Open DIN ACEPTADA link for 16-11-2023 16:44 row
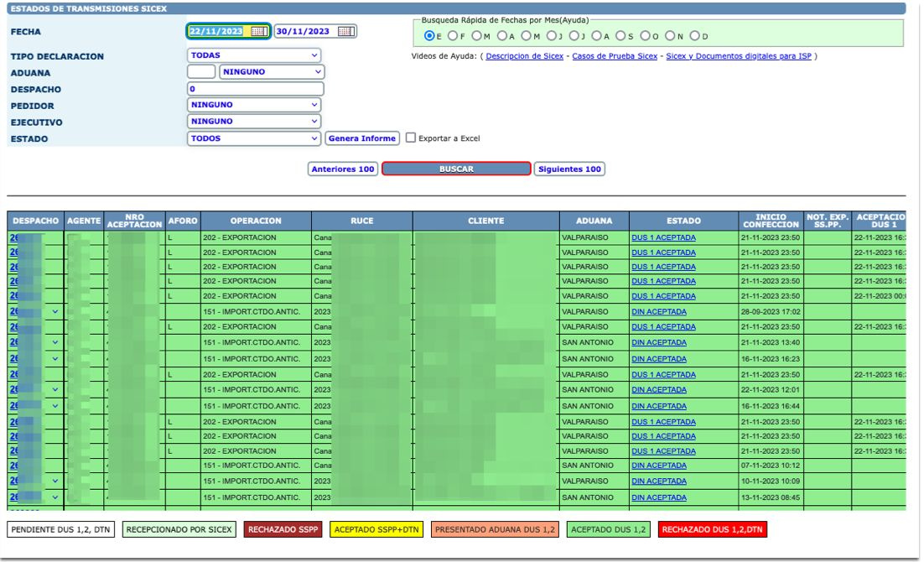Viewport: 924px width, 562px height. 659,406
